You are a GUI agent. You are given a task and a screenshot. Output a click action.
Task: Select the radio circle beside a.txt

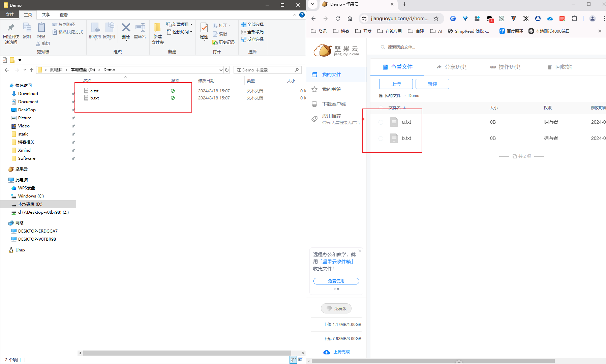(381, 122)
